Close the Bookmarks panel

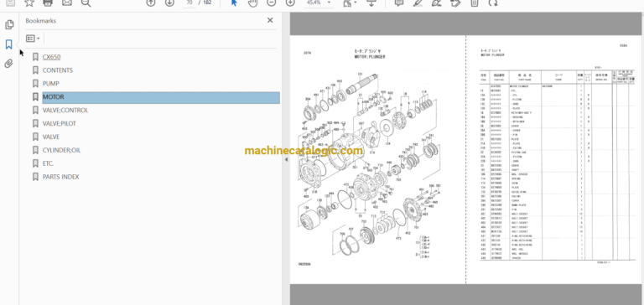click(x=270, y=20)
